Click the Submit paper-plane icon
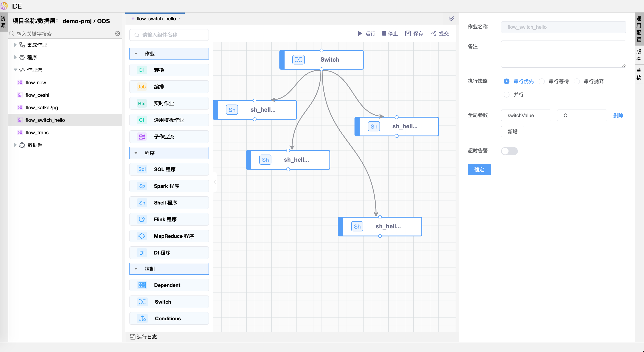 pos(433,33)
